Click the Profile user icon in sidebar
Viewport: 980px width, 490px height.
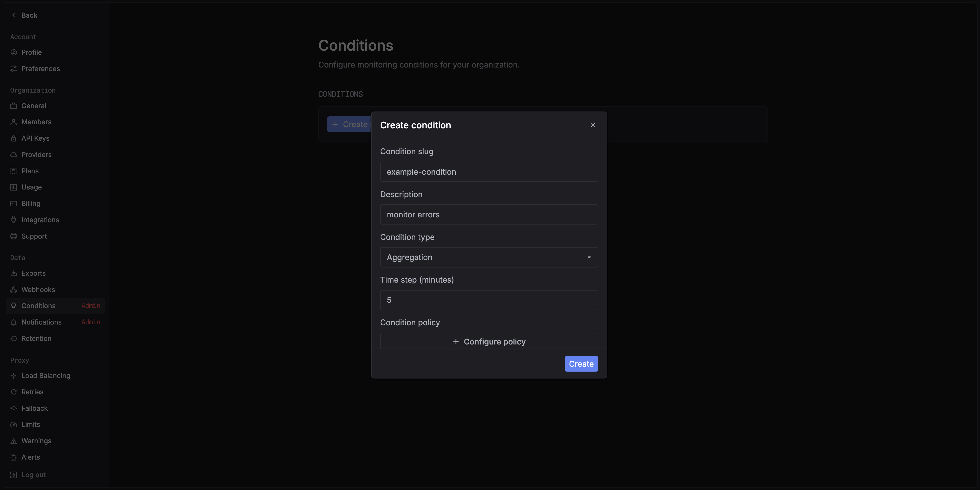click(x=14, y=52)
